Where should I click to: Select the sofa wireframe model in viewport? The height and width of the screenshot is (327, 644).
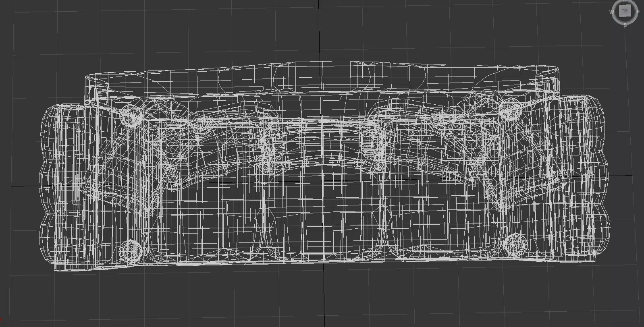[324, 166]
